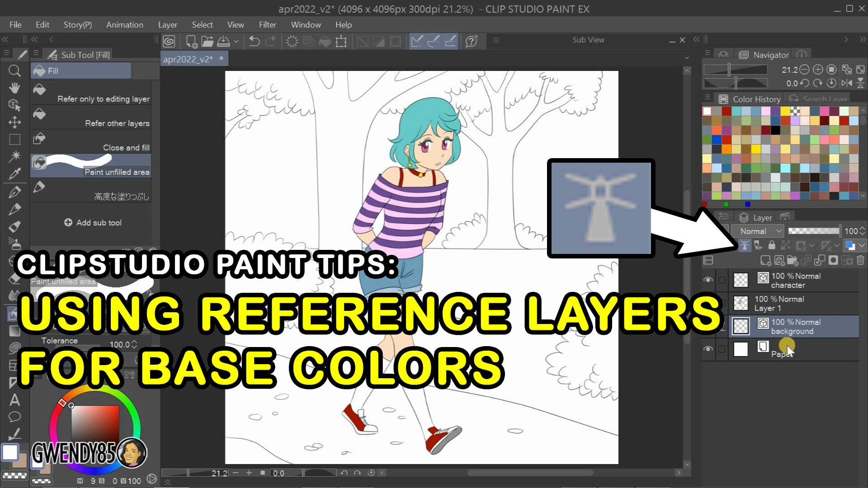
Task: Select the Eyedropper tool
Action: [14, 174]
